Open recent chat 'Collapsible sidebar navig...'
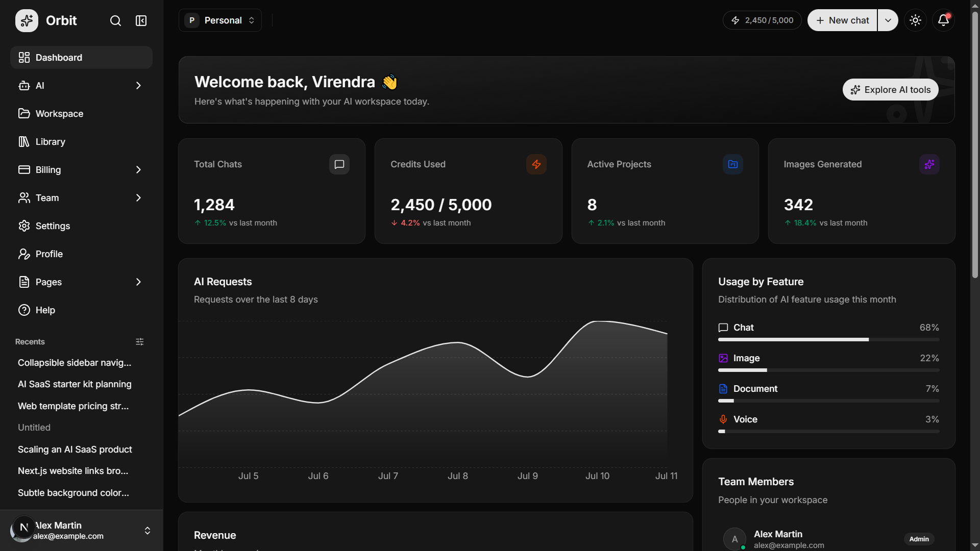Viewport: 980px width, 551px height. (75, 363)
